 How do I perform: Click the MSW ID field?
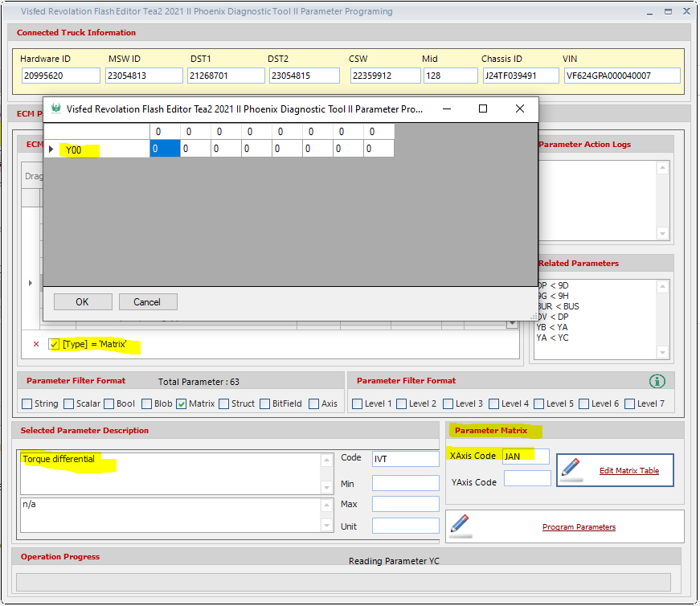click(144, 76)
